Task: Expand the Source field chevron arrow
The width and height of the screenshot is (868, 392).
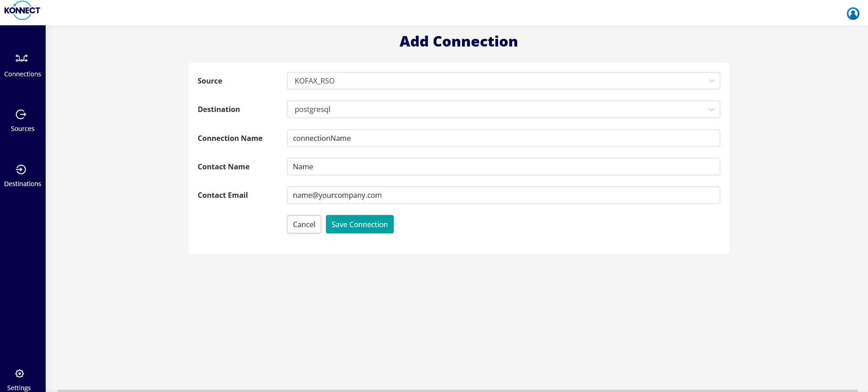Action: (x=711, y=81)
